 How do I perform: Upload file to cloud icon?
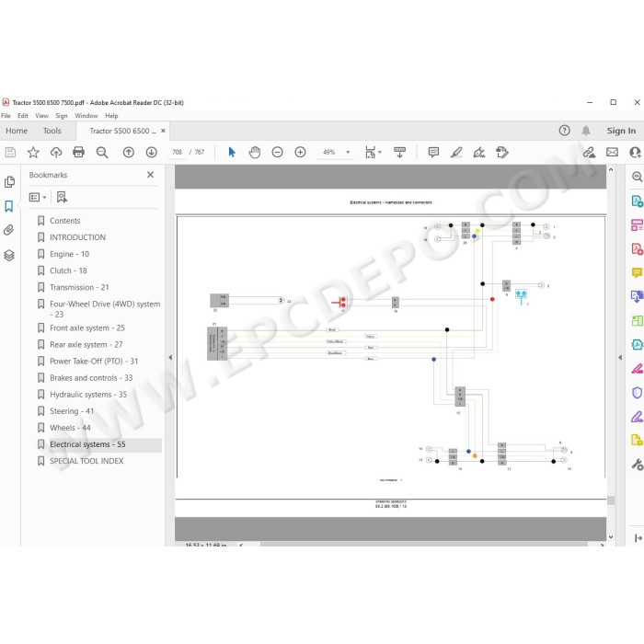pyautogui.click(x=56, y=153)
